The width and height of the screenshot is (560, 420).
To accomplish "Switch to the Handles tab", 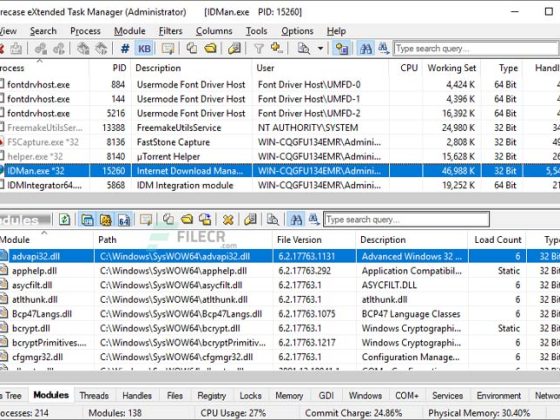I will 137,396.
